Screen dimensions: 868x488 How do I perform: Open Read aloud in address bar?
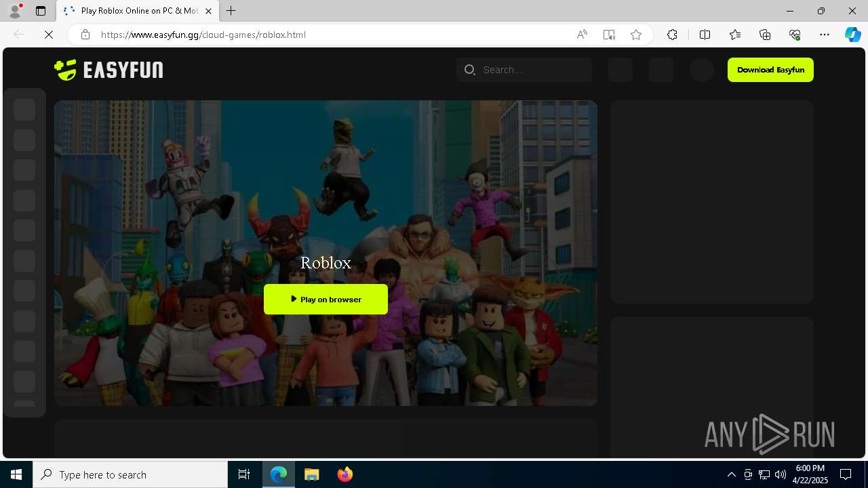[x=582, y=35]
